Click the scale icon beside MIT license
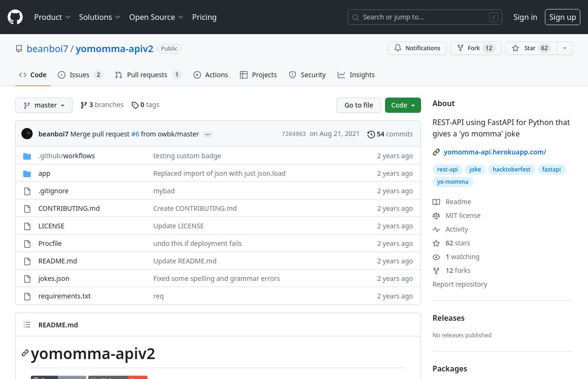588x379 pixels. [436, 216]
